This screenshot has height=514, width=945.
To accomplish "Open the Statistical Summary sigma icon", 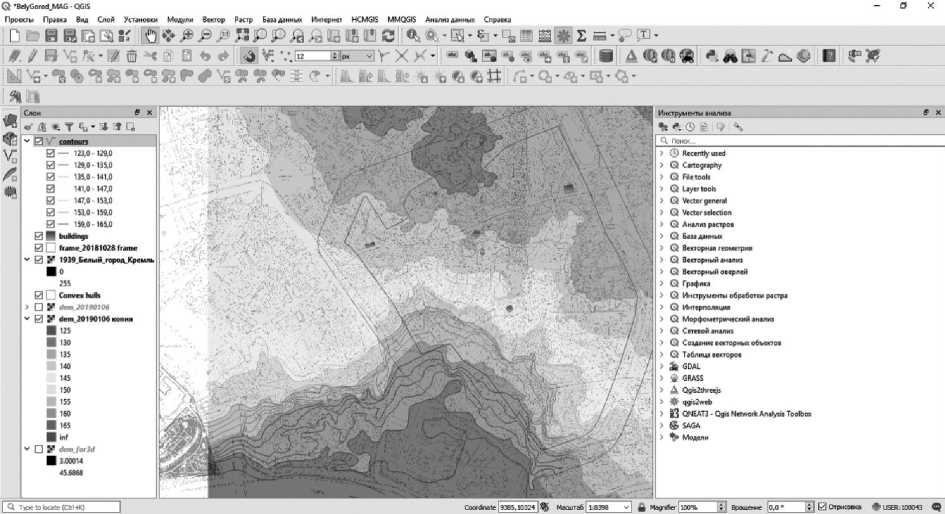I will click(581, 36).
